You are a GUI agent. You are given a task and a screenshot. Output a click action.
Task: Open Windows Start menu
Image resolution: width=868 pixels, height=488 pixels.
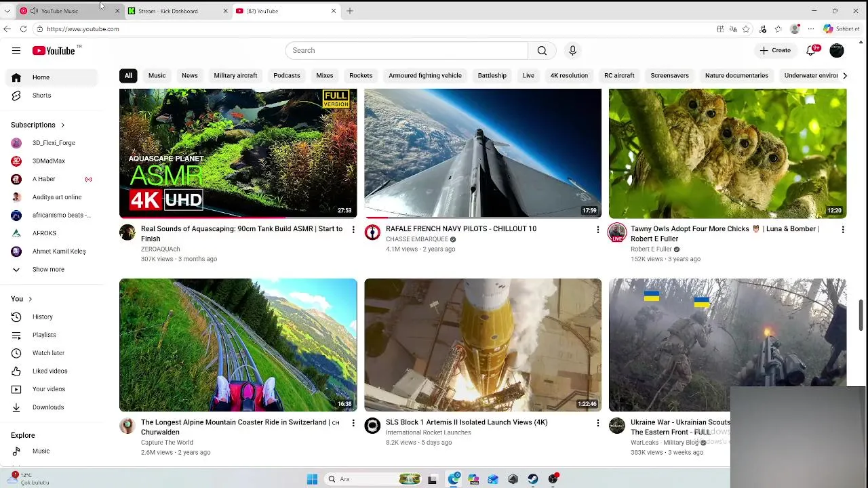[312, 479]
